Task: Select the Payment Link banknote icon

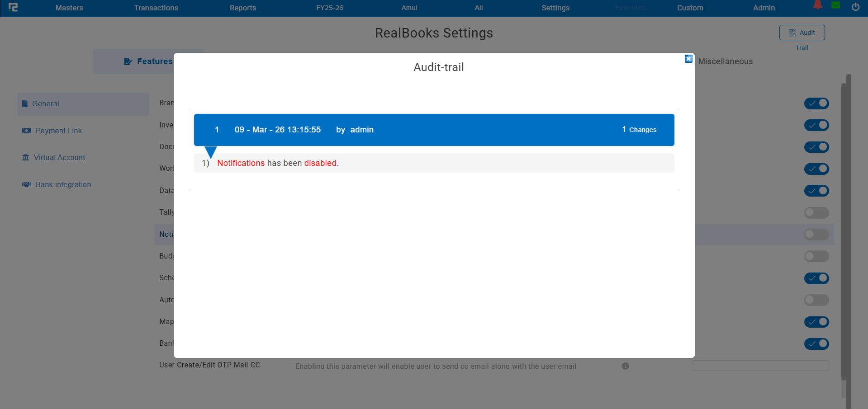Action: coord(26,131)
